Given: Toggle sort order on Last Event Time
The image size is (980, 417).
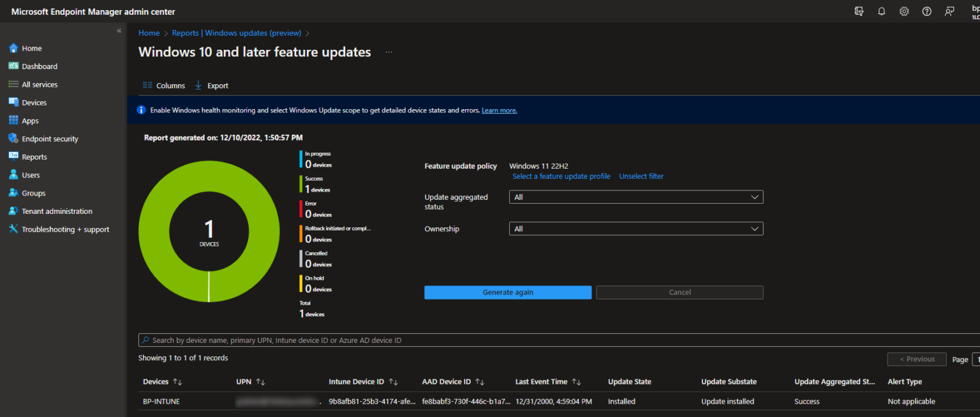Looking at the screenshot, I should (576, 381).
